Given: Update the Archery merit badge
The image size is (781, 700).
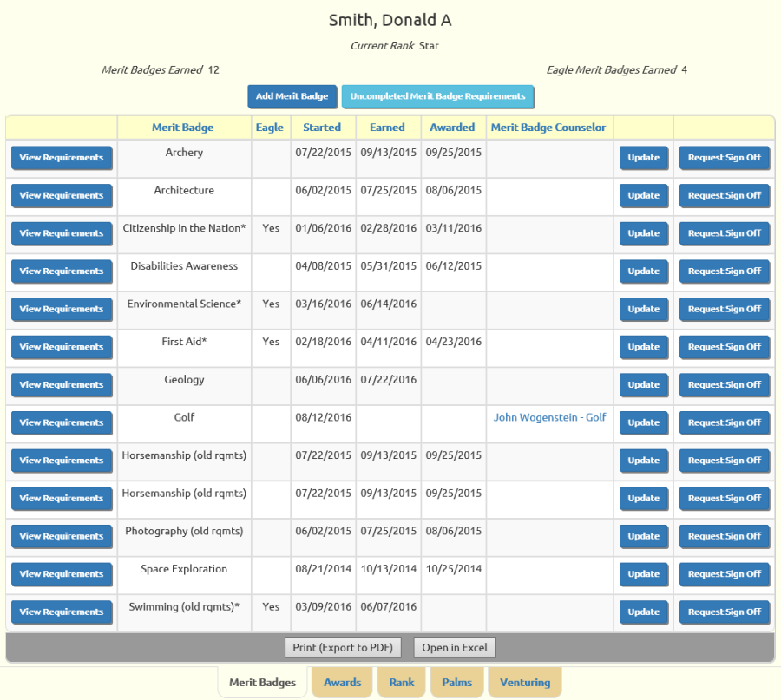Looking at the screenshot, I should [x=644, y=158].
